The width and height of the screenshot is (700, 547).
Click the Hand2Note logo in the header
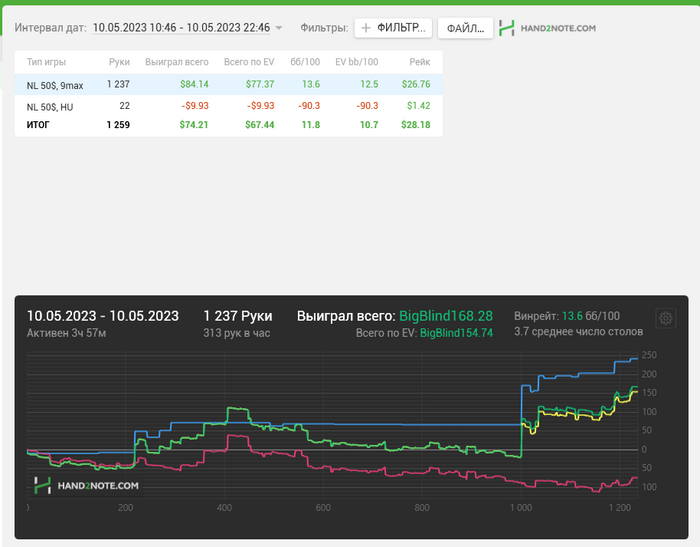click(x=506, y=28)
